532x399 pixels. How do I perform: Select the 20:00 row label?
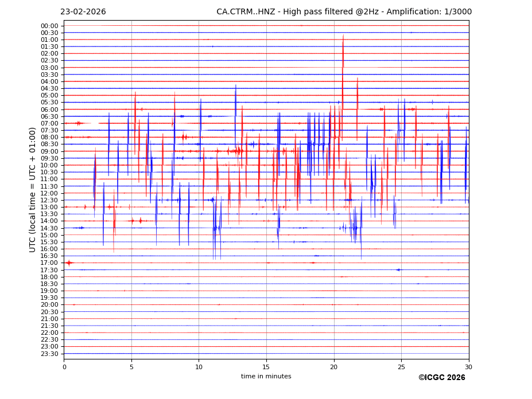pos(49,305)
